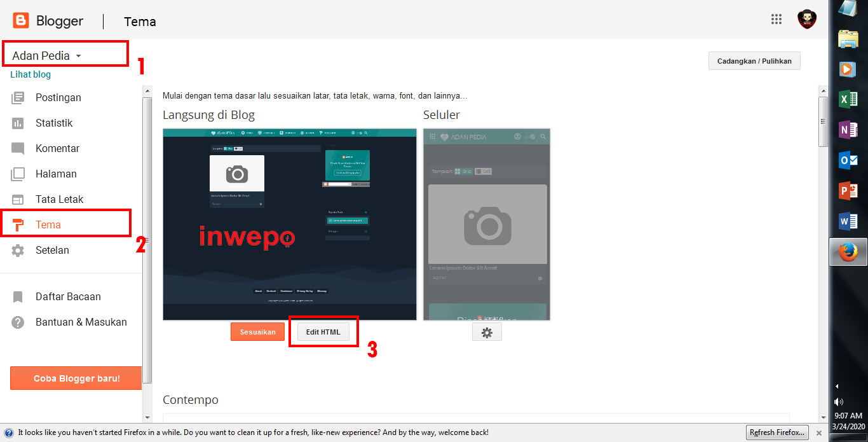This screenshot has height=442, width=868.
Task: Click the Seluler mobile preview thumbnail
Action: [x=487, y=224]
